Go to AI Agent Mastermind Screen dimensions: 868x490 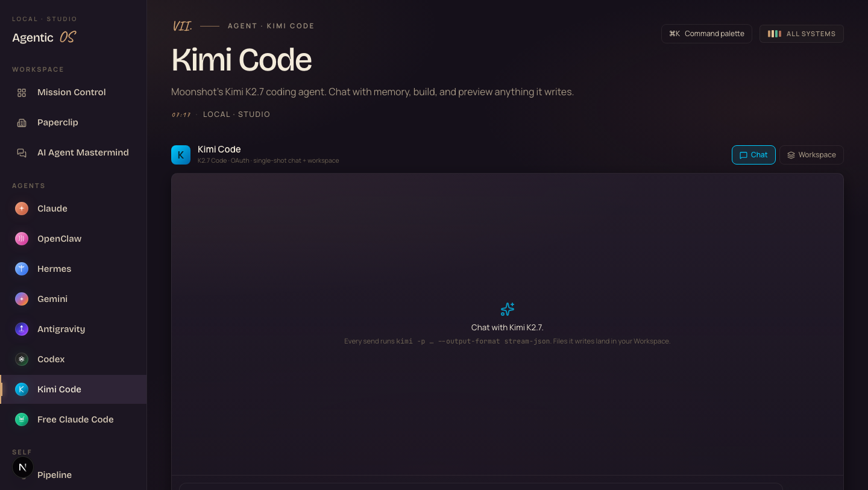pos(73,152)
